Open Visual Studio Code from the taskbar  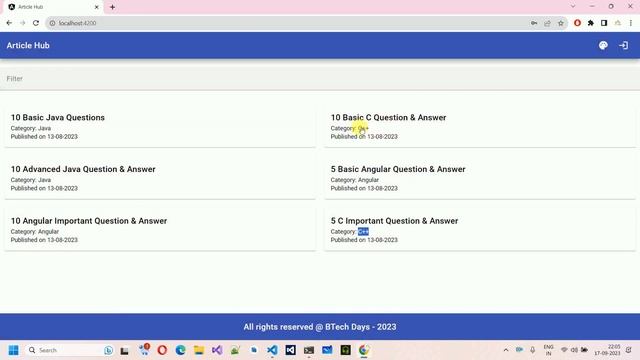point(272,350)
